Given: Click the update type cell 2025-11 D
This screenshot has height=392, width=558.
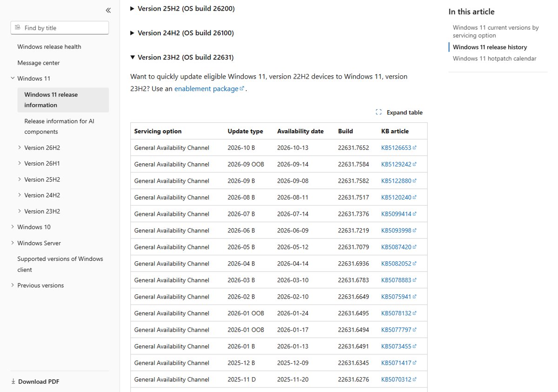Looking at the screenshot, I should (241, 379).
